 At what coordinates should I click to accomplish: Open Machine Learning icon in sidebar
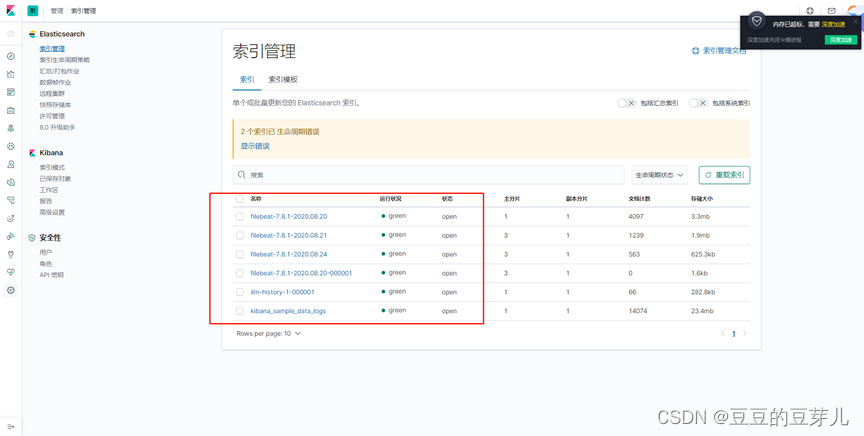point(10,146)
